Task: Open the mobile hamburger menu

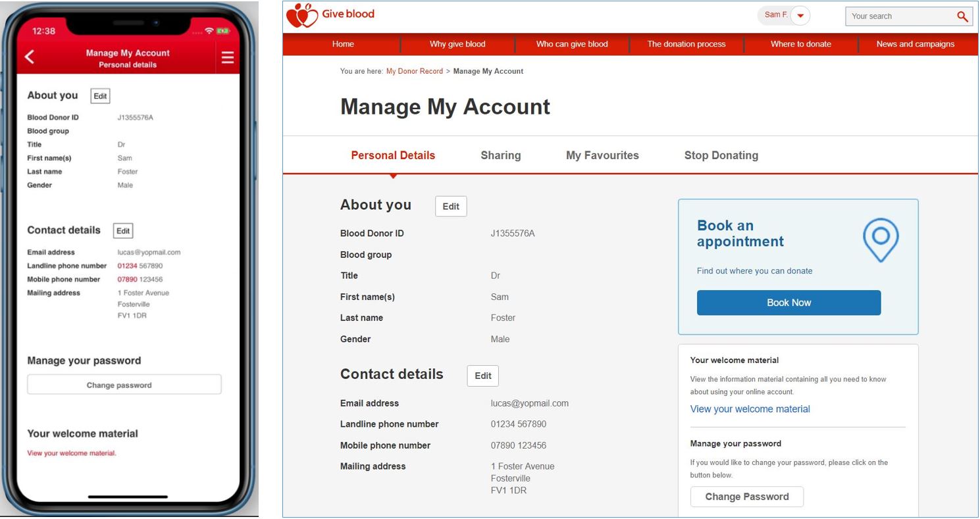Action: (x=228, y=58)
